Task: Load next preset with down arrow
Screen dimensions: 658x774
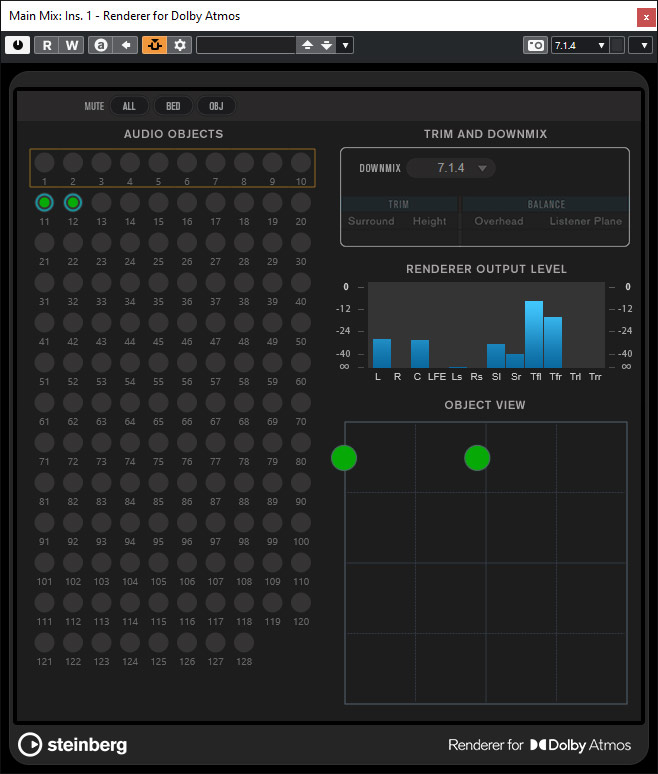Action: [326, 45]
